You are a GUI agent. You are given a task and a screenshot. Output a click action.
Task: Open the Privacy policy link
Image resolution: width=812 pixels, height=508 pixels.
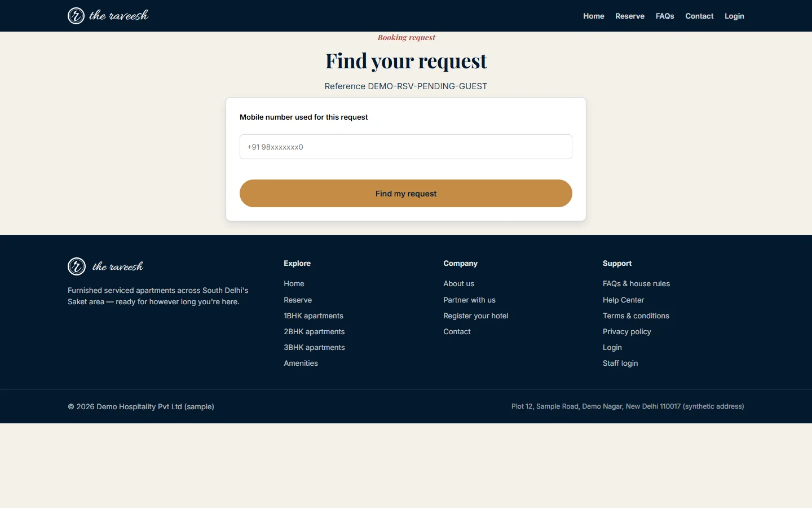click(627, 332)
